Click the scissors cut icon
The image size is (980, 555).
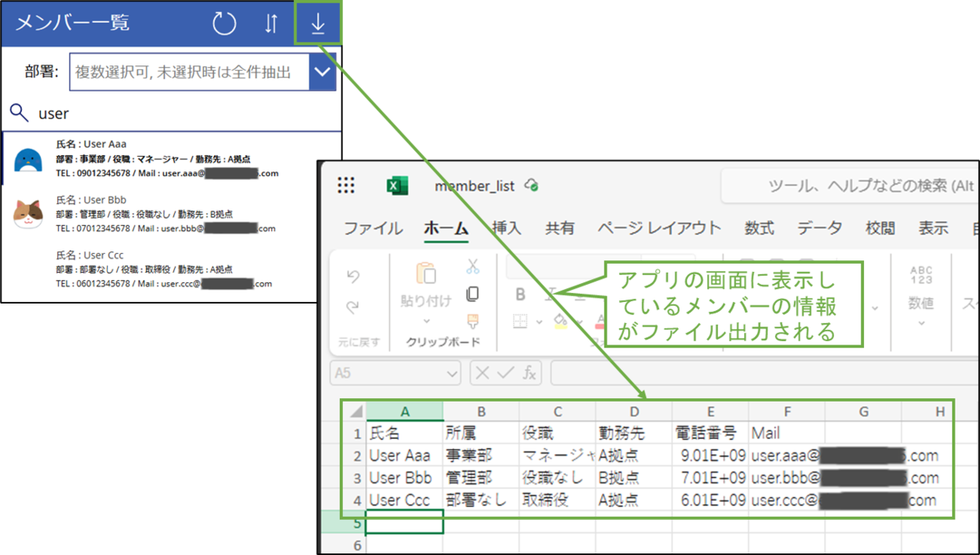tap(473, 266)
